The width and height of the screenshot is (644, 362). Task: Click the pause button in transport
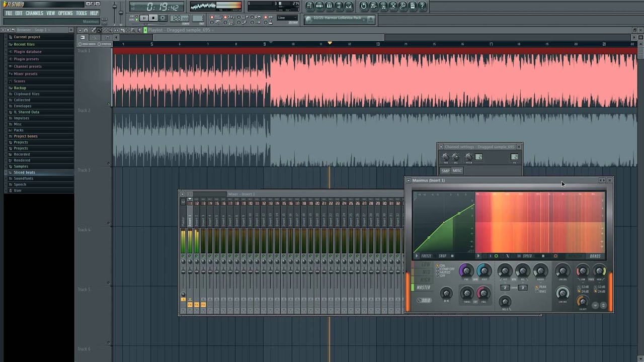tap(144, 18)
